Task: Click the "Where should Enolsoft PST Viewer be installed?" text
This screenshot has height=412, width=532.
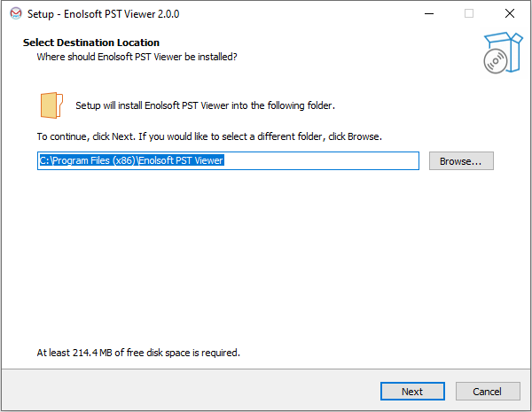Action: (x=137, y=57)
